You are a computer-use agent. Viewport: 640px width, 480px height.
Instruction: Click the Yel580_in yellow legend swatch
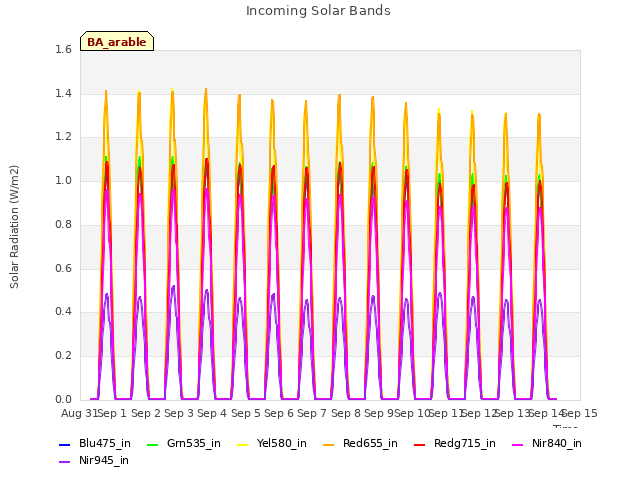(243, 445)
